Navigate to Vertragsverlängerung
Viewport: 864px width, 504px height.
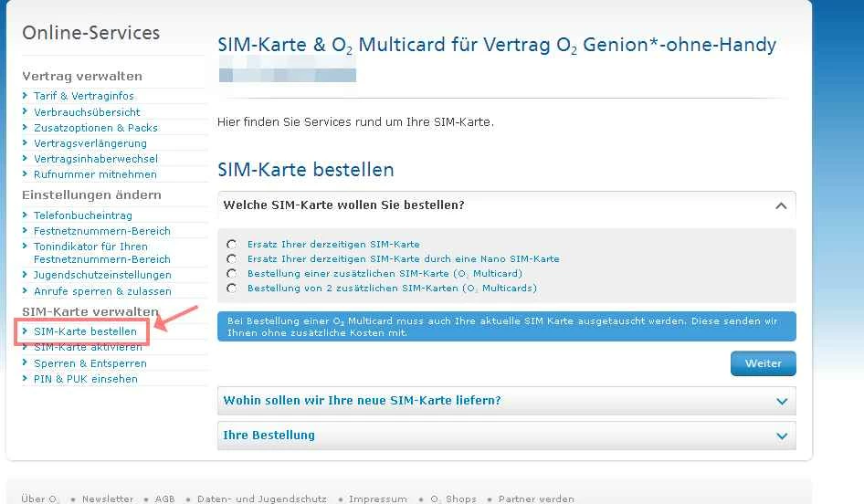point(90,143)
